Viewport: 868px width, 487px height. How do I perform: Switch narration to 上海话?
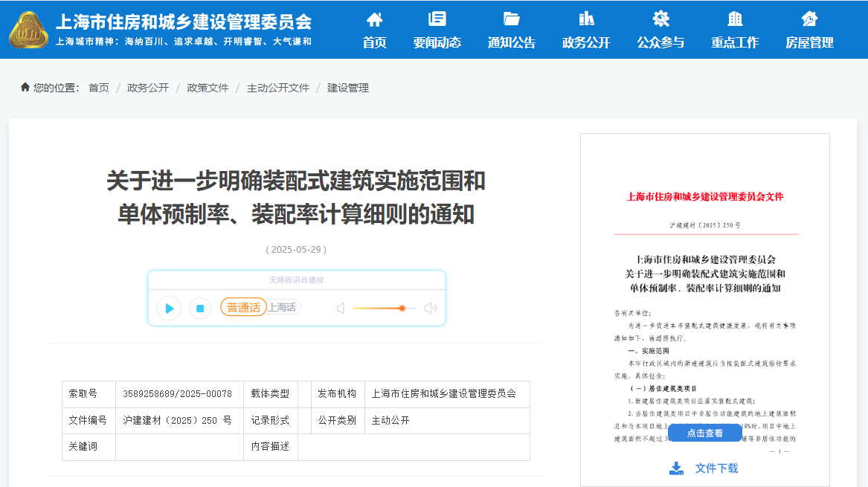pyautogui.click(x=282, y=307)
